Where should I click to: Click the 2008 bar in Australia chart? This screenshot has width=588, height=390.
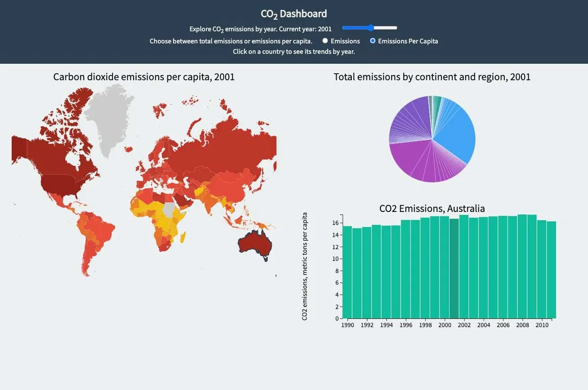coord(522,266)
